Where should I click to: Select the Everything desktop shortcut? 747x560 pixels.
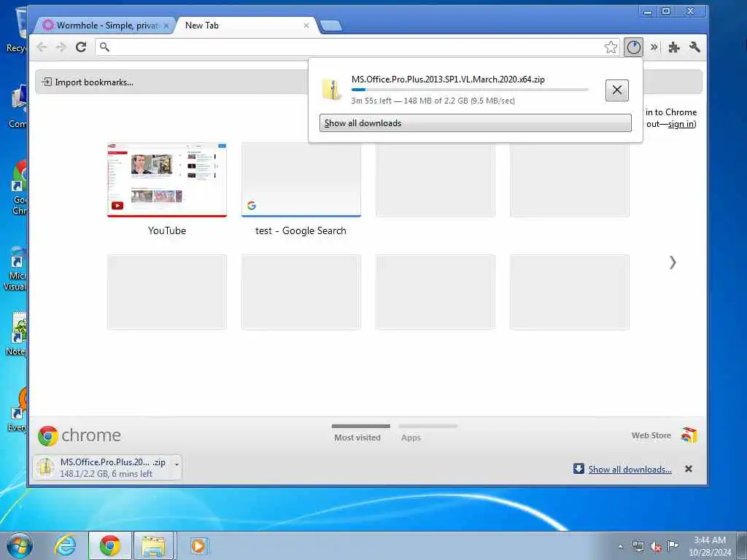pos(18,410)
